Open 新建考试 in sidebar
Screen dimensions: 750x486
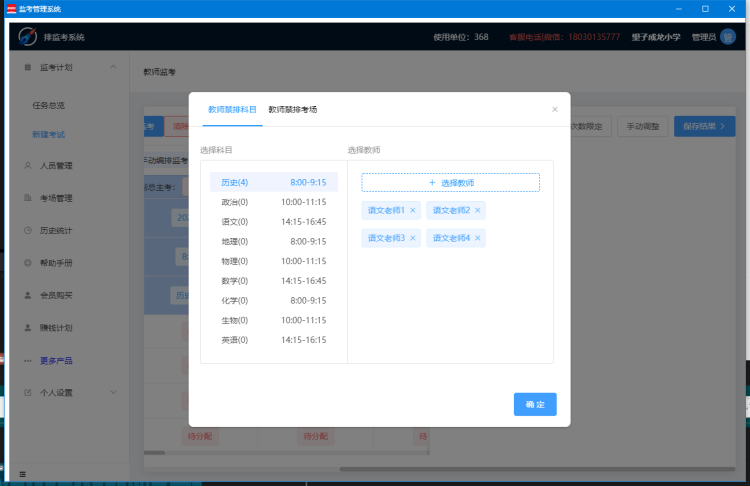48,134
